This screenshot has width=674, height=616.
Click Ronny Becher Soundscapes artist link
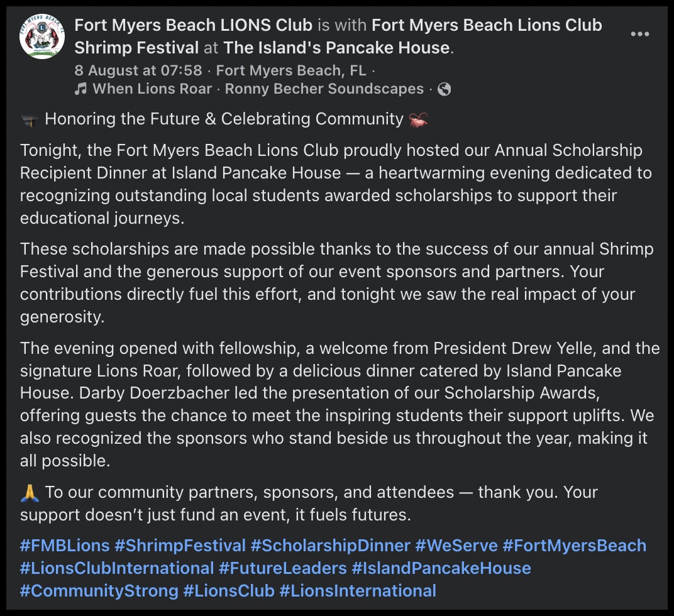tap(324, 89)
